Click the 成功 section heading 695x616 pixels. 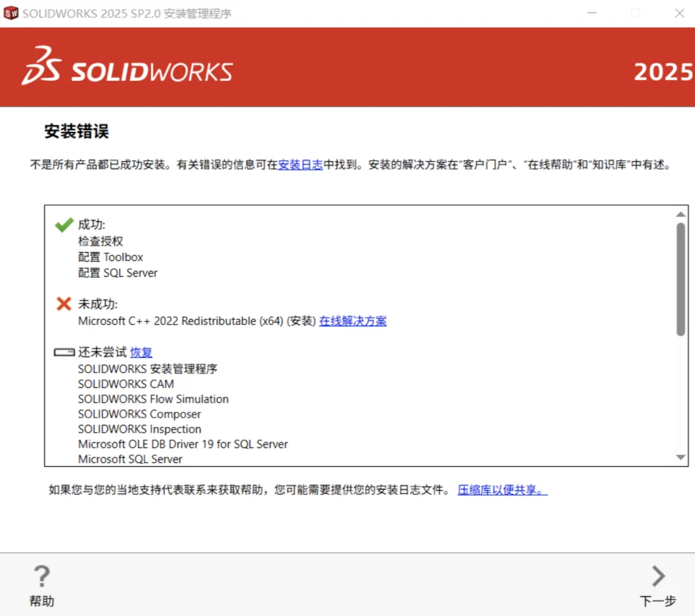point(92,224)
